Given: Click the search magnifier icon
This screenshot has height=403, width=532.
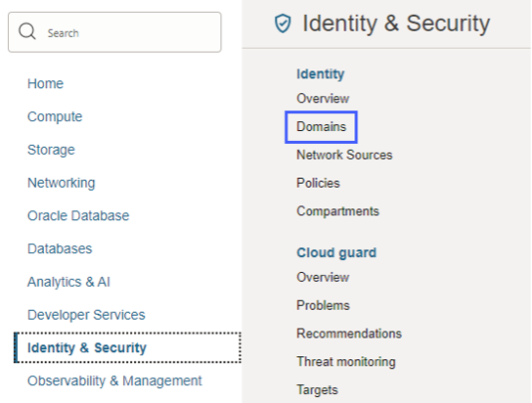Looking at the screenshot, I should click(27, 31).
